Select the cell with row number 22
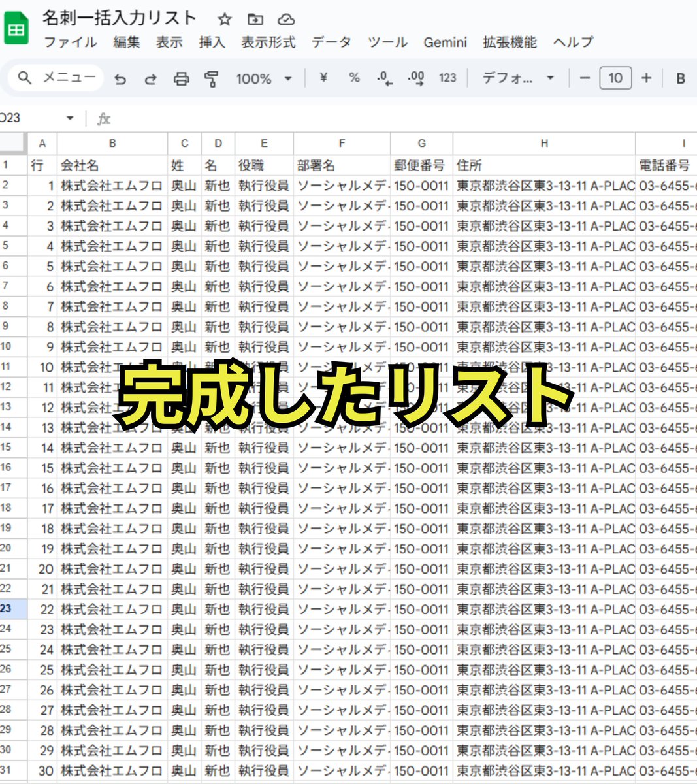Screen dimensions: 697x784 tap(42, 609)
